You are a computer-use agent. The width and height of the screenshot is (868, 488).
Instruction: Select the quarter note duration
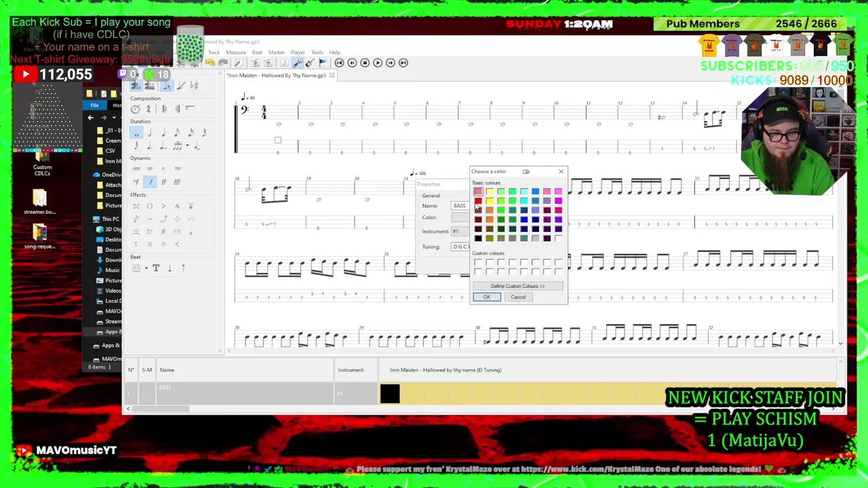(x=163, y=133)
